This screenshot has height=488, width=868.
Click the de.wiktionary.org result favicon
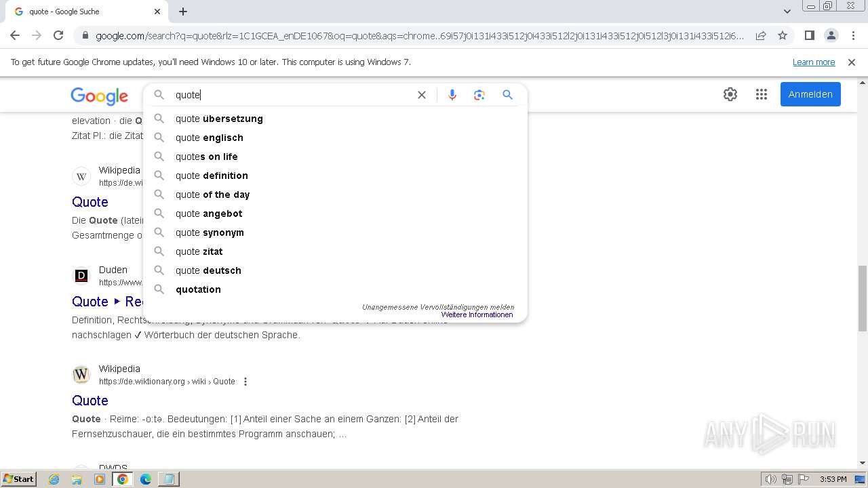pos(81,375)
